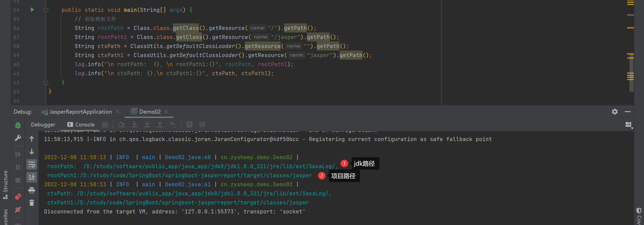Click 'Registering current configuration' console line

click(268, 139)
